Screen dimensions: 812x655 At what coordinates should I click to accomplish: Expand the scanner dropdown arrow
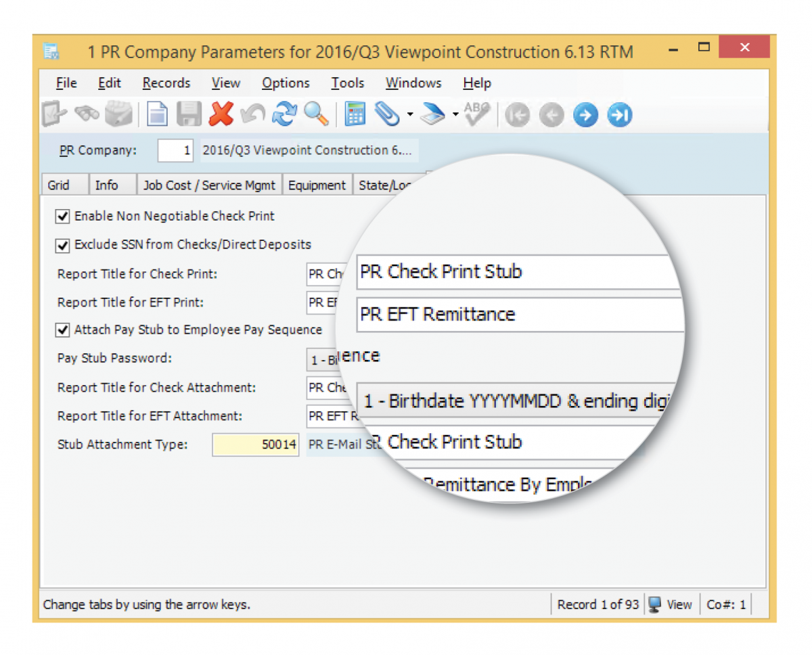click(x=456, y=115)
